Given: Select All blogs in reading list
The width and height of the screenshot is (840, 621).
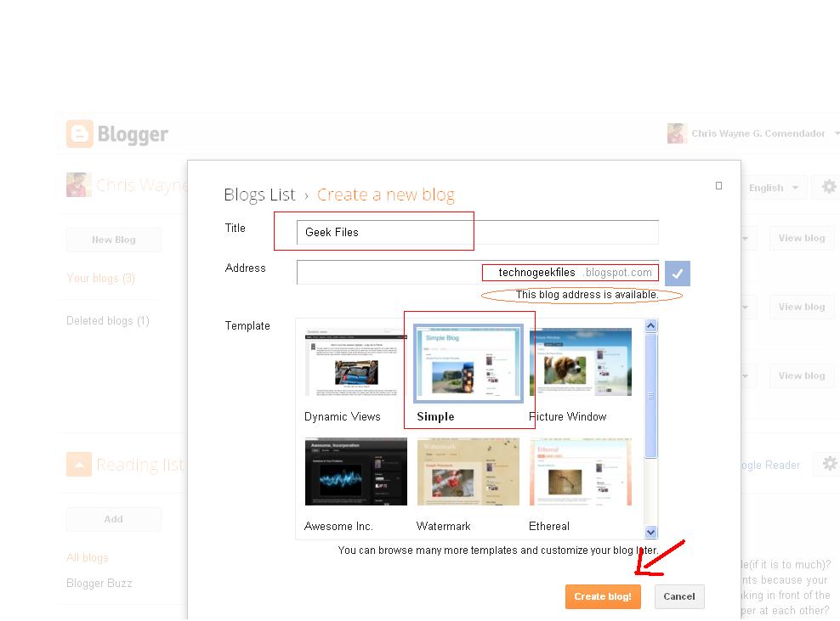Looking at the screenshot, I should [88, 558].
